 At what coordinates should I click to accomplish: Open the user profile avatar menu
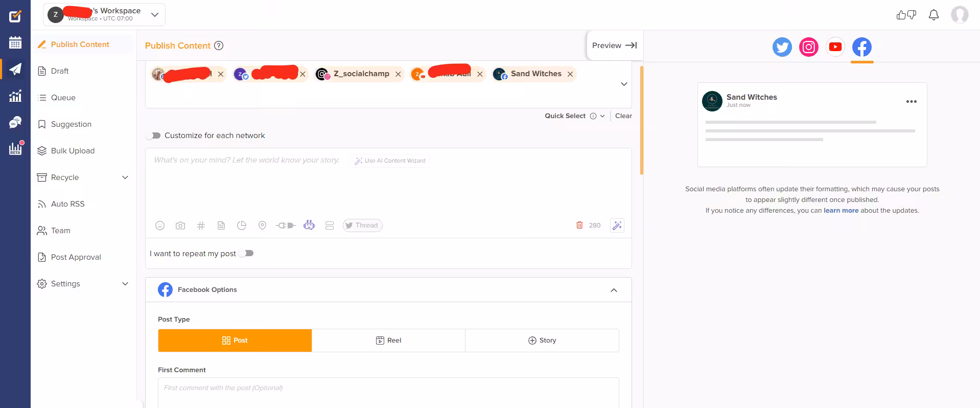pos(960,15)
